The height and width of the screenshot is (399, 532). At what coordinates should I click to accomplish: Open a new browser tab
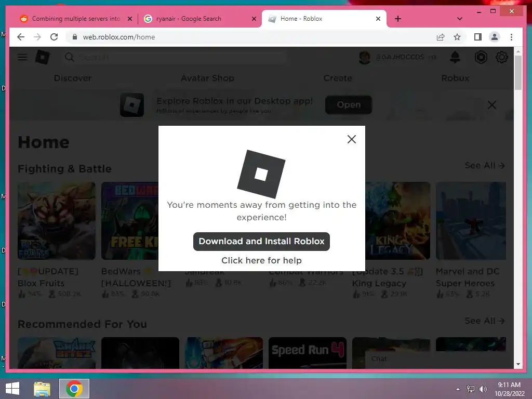click(398, 19)
